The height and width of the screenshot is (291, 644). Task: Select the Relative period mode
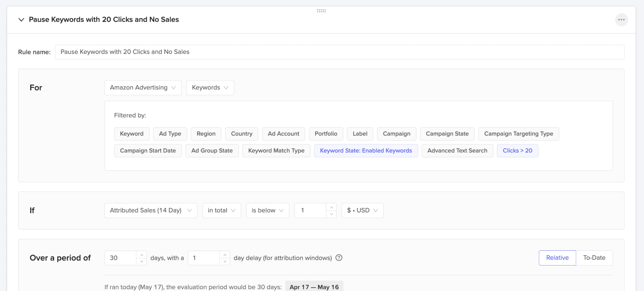pos(557,258)
